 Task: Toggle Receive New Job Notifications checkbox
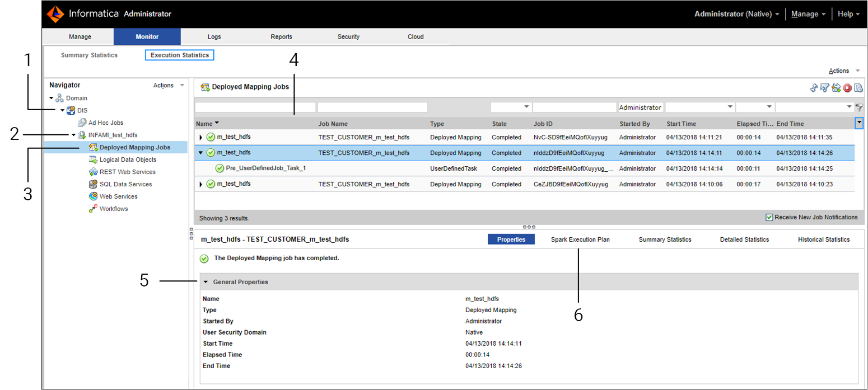coord(769,217)
